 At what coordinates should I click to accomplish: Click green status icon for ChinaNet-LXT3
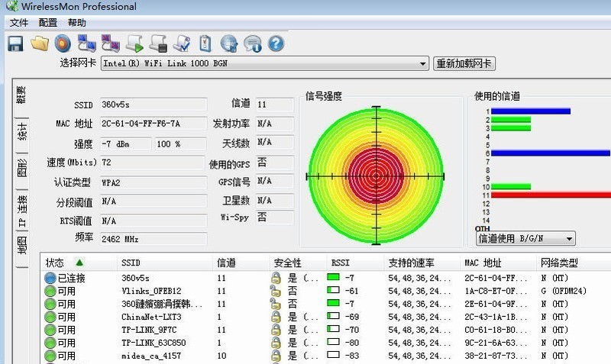pyautogui.click(x=50, y=317)
